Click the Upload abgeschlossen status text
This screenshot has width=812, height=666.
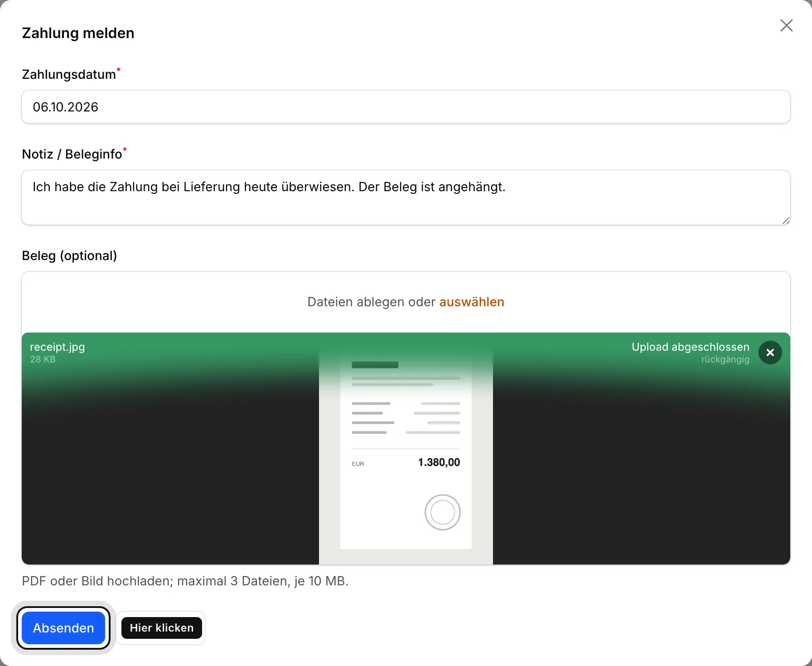tap(691, 347)
